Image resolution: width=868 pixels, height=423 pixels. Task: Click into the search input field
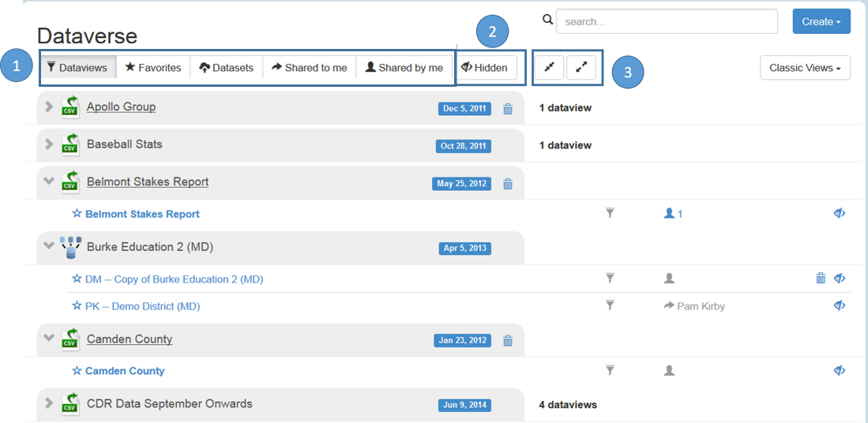667,21
